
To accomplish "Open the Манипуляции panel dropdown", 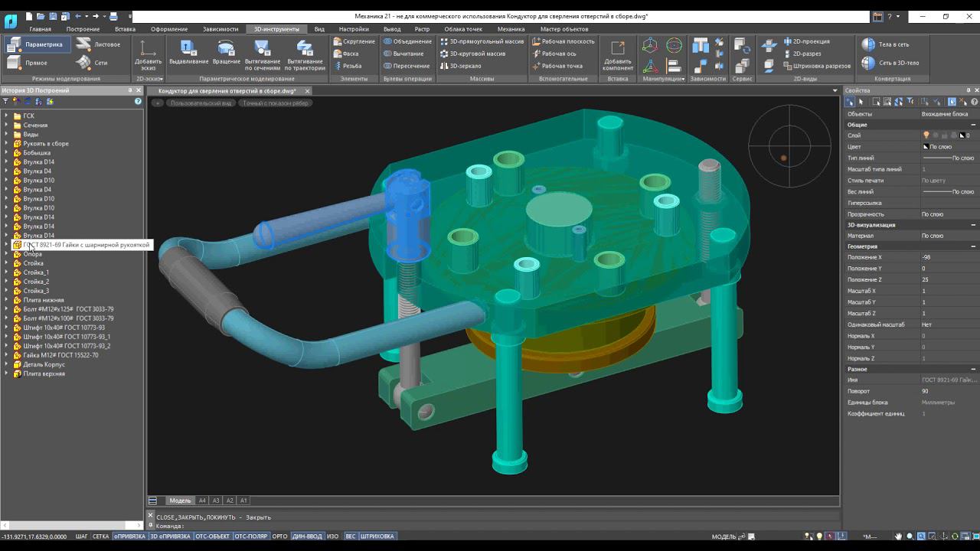I will pyautogui.click(x=664, y=79).
